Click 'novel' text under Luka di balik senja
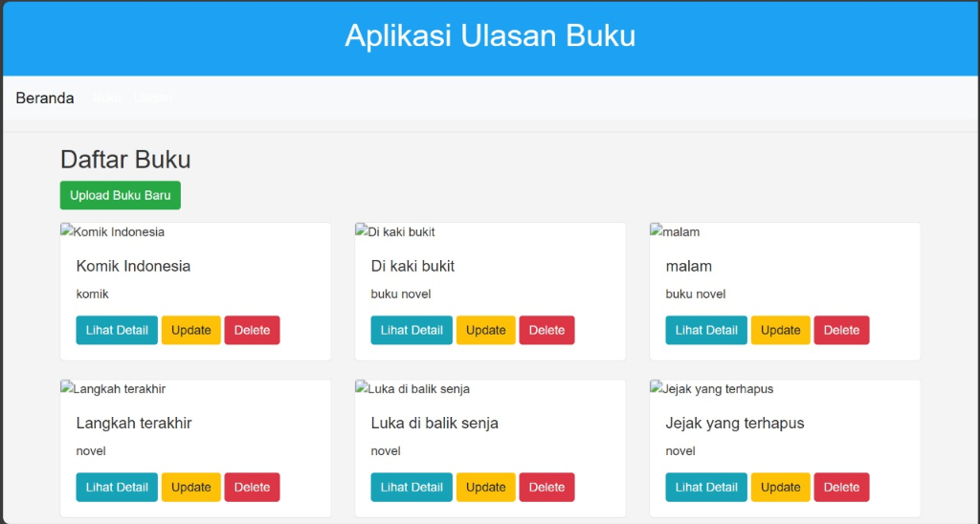 386,451
